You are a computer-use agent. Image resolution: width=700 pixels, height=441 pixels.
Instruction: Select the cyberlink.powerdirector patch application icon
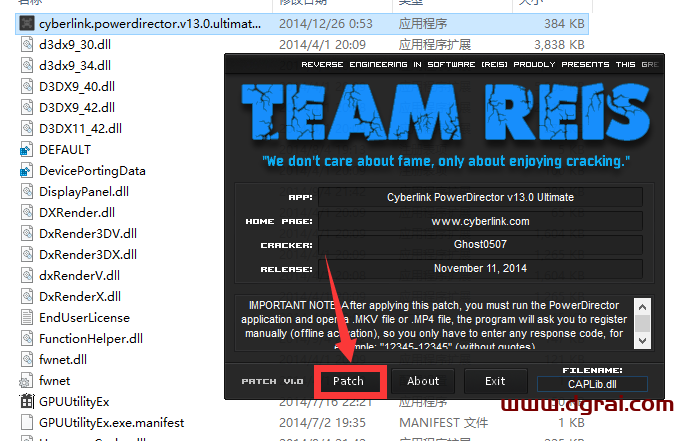(27, 23)
